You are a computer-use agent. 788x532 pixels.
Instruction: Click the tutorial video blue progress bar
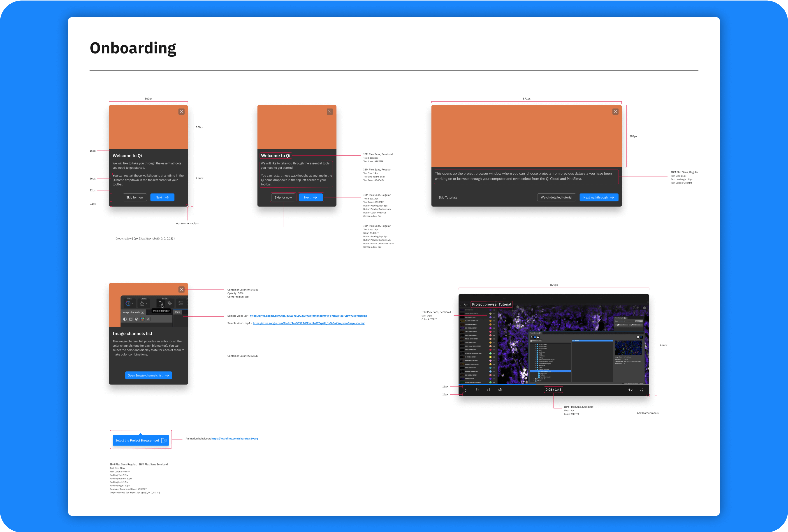pos(498,384)
